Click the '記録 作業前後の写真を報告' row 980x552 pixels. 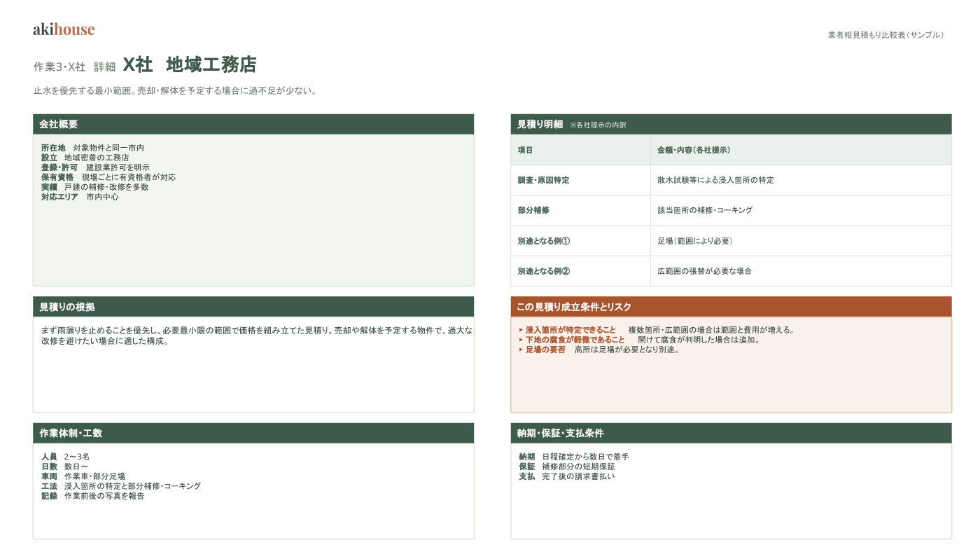(93, 496)
